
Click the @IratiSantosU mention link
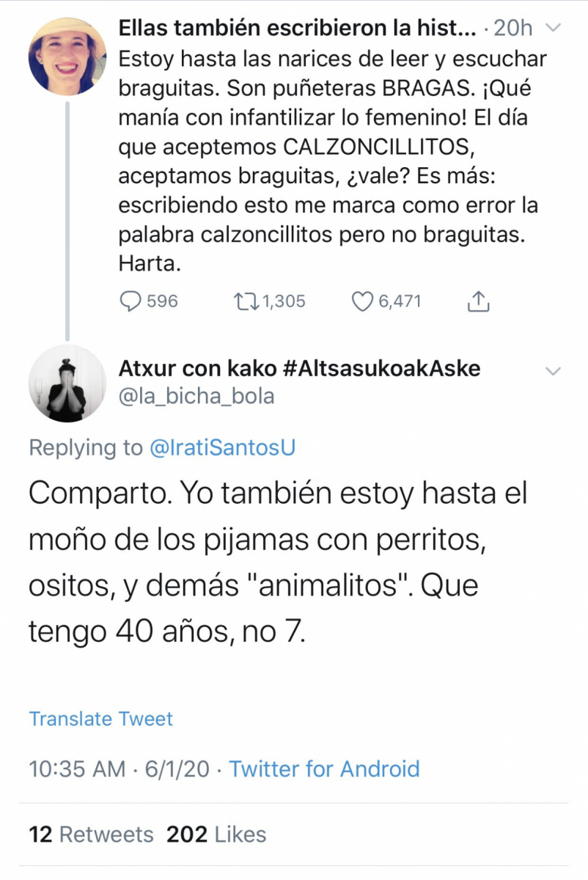click(222, 448)
